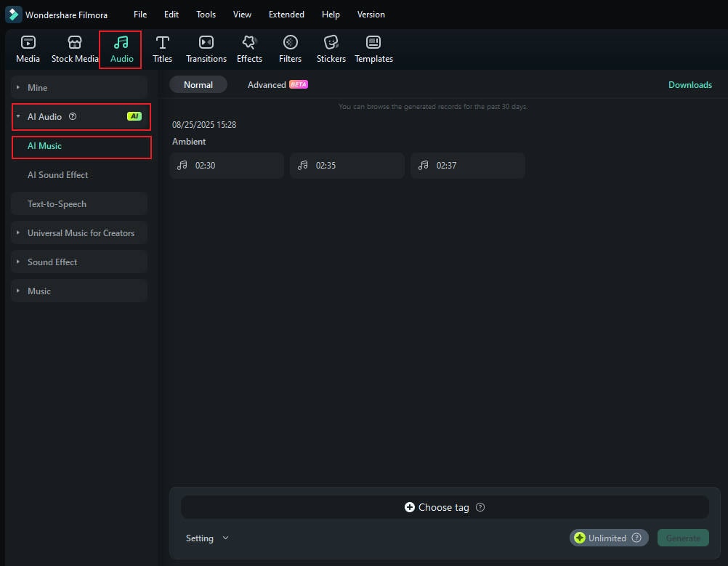
Task: Open the Effects panel icon
Action: coord(249,43)
